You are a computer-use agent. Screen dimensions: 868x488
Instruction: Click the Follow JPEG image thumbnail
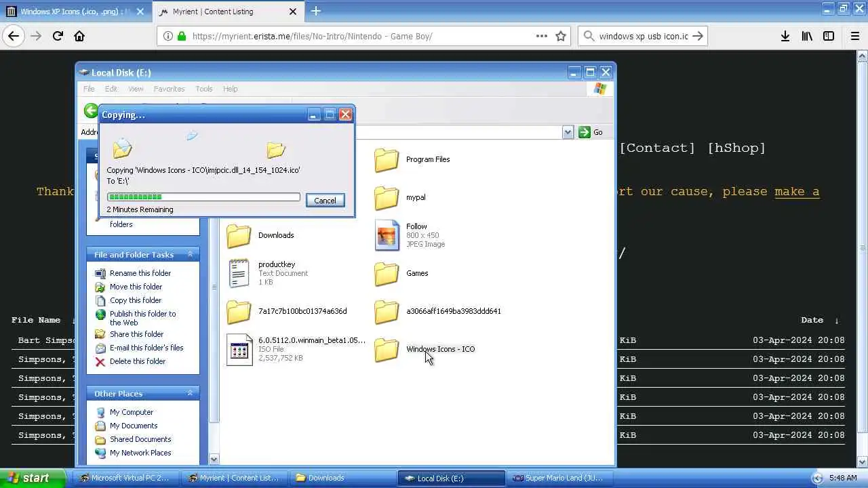[x=387, y=235]
